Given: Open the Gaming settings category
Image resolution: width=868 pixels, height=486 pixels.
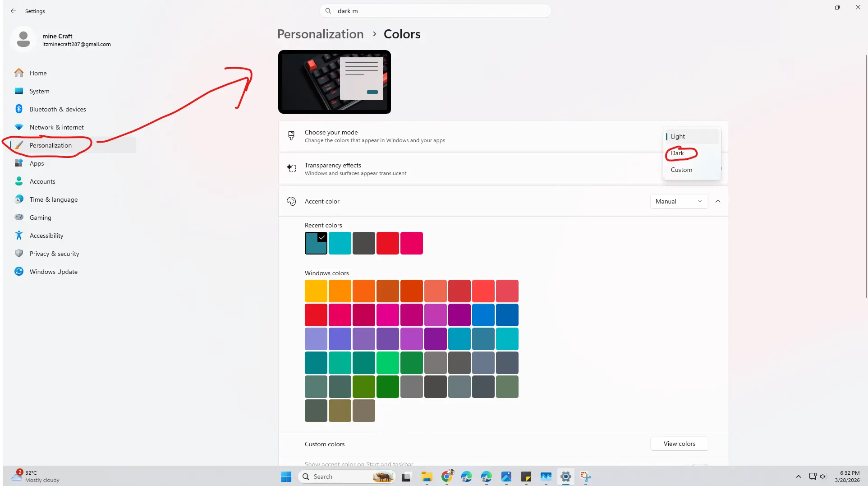Looking at the screenshot, I should coord(40,218).
